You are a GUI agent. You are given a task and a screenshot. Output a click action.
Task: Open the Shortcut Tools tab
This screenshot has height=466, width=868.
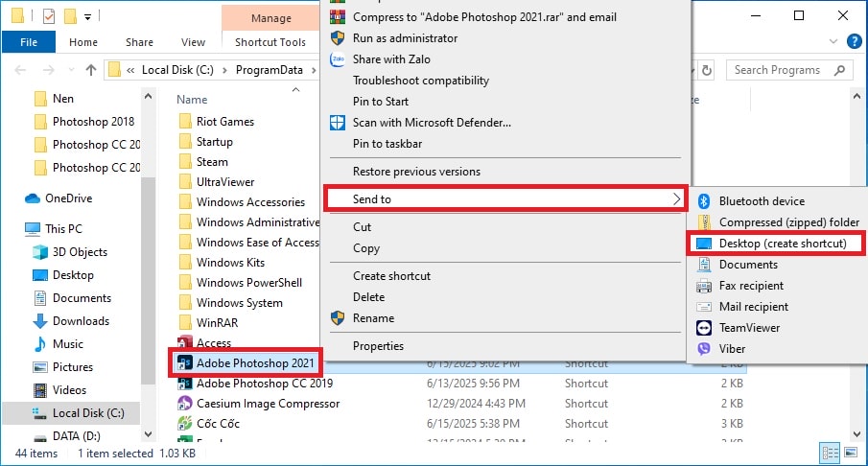270,42
